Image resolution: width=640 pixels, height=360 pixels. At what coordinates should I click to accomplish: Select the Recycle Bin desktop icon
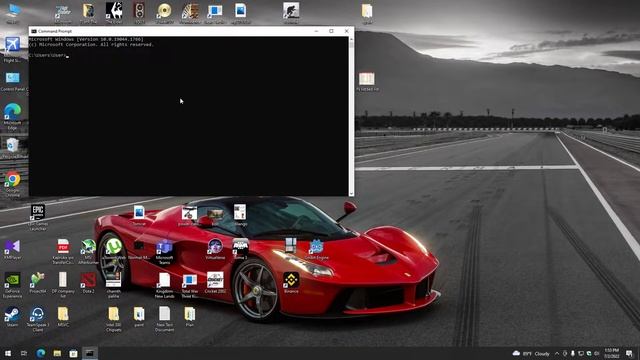pos(12,148)
